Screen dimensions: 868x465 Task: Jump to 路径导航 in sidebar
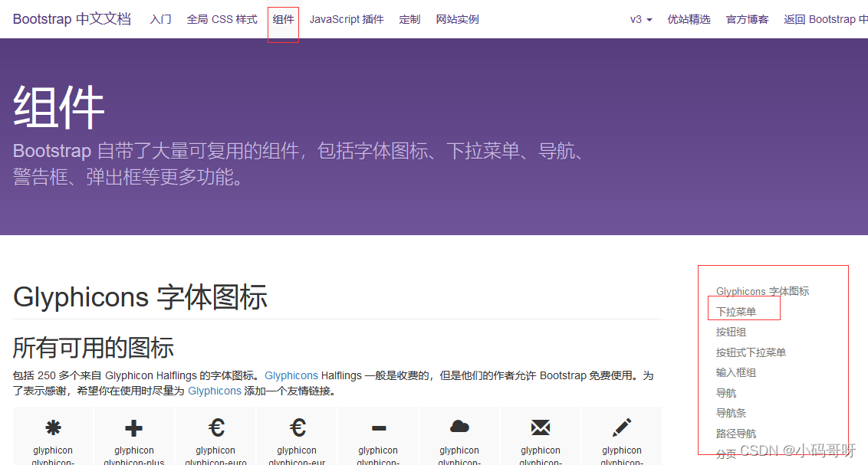point(735,434)
